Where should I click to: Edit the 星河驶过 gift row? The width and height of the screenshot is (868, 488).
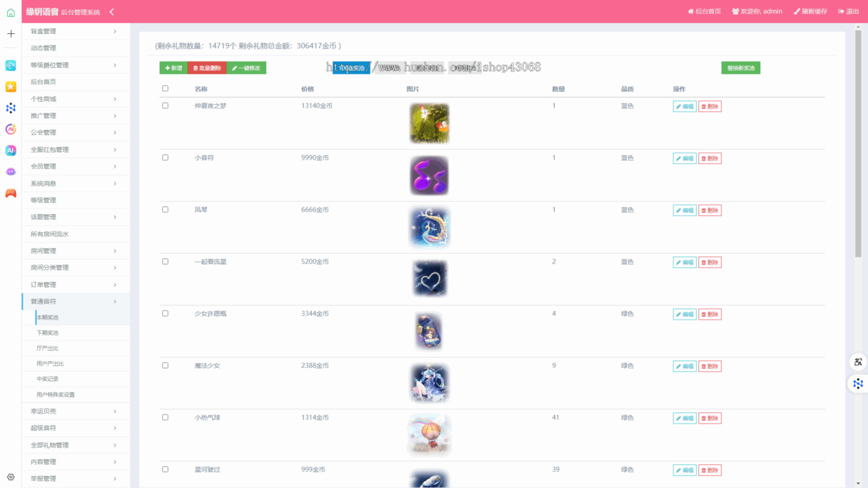click(x=684, y=471)
